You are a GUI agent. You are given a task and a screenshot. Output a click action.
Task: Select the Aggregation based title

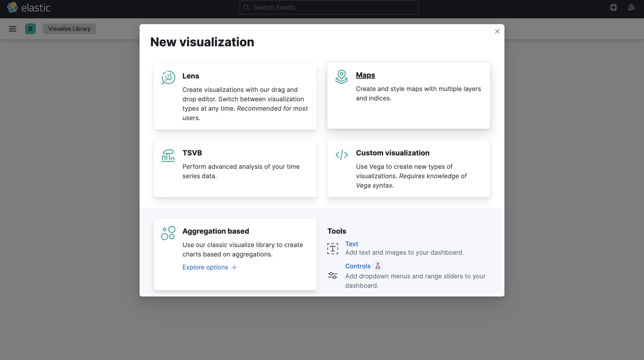coord(216,231)
